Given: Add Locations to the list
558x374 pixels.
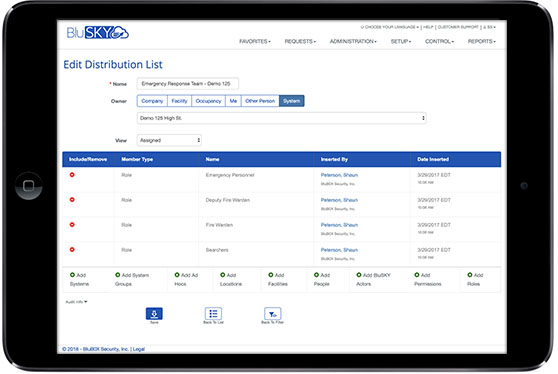Looking at the screenshot, I should 231,279.
